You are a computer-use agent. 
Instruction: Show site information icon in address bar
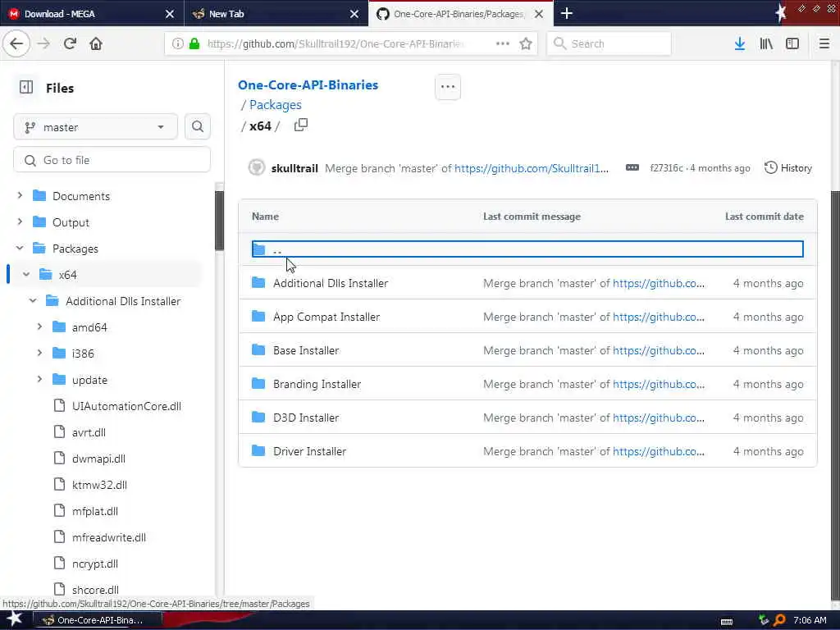[x=177, y=43]
